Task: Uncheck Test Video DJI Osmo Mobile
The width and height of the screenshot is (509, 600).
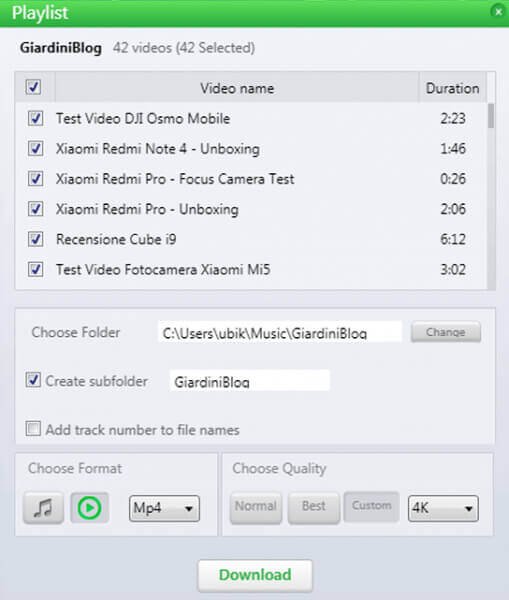Action: pyautogui.click(x=36, y=118)
